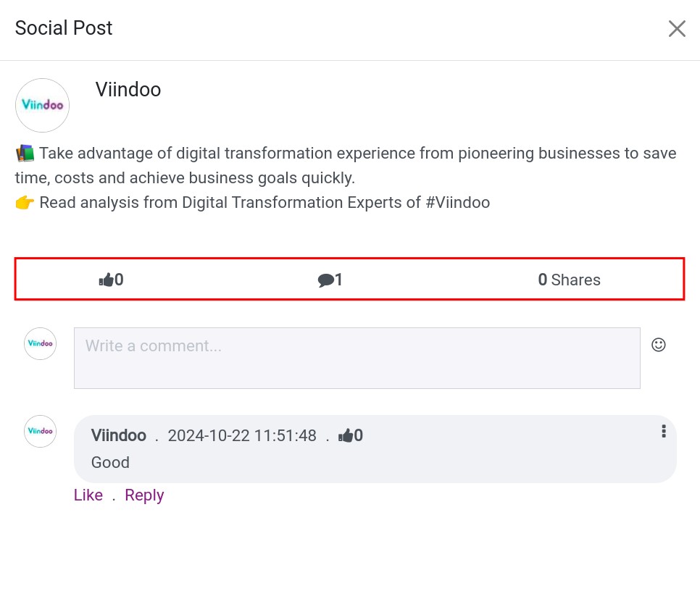Click the pointing hand emoji in post
The height and width of the screenshot is (599, 700).
pos(25,203)
